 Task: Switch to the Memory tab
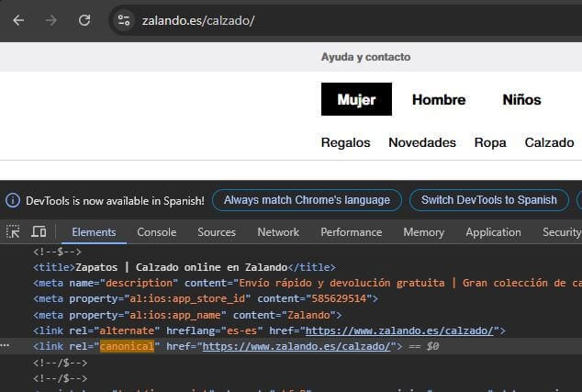pyautogui.click(x=423, y=232)
